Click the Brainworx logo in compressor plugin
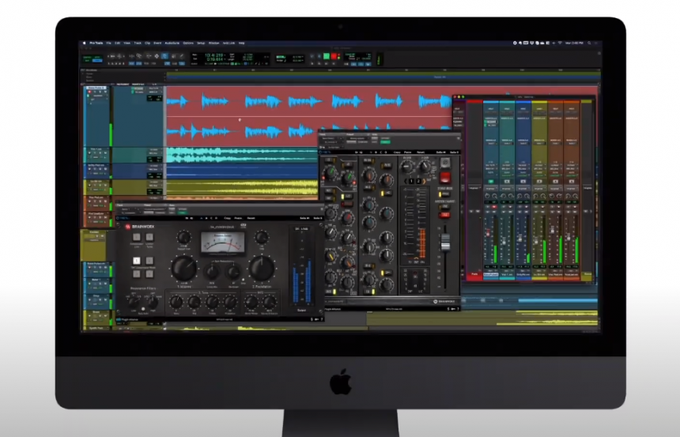 (x=139, y=226)
